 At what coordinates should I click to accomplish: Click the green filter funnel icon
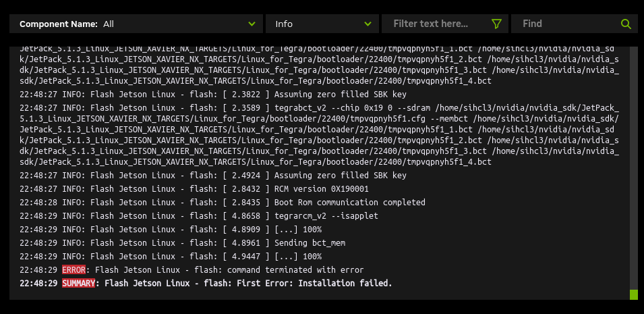click(496, 24)
